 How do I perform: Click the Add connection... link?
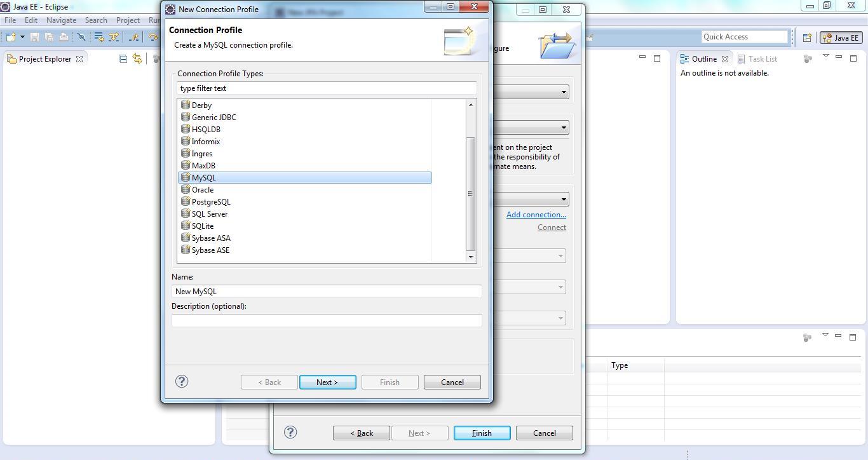point(536,215)
